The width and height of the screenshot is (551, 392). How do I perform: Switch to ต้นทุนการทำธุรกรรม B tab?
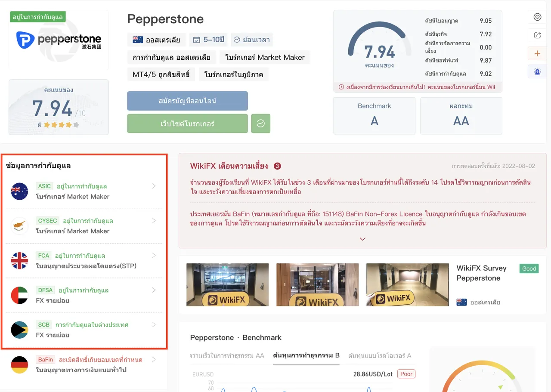306,355
